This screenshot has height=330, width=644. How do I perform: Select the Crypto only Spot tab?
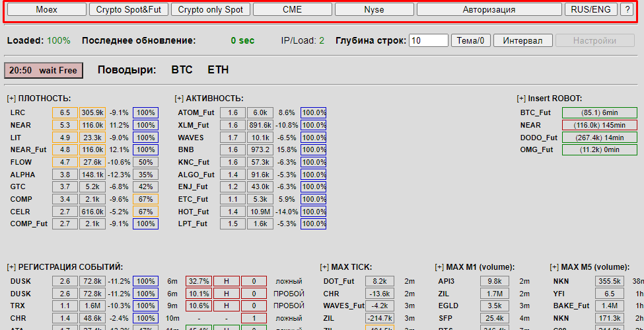210,10
